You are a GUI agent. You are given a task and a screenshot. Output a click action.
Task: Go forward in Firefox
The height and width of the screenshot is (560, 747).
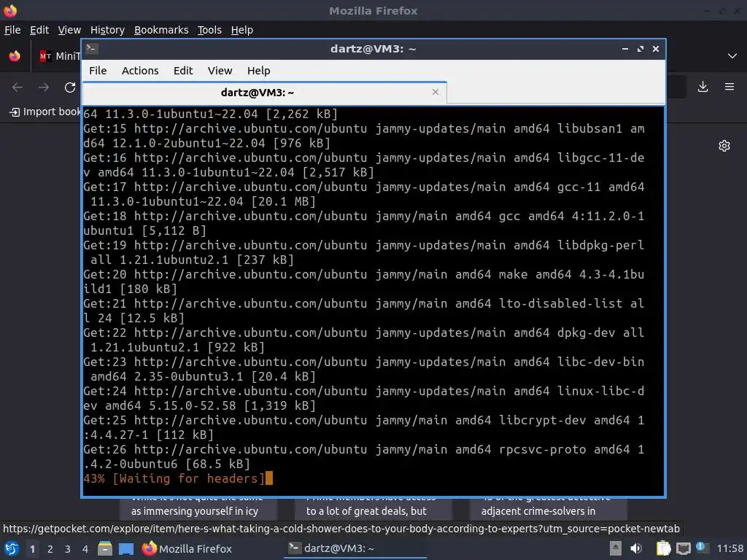coord(43,87)
